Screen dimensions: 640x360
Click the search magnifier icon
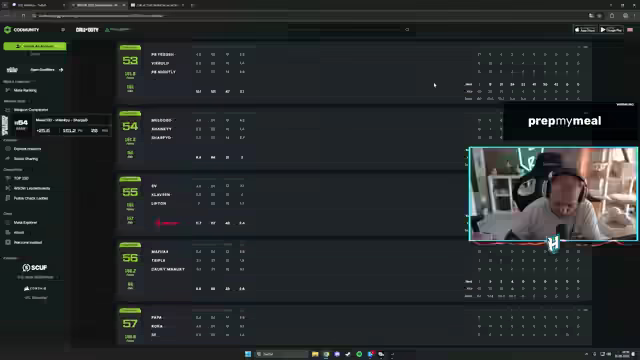[407, 30]
